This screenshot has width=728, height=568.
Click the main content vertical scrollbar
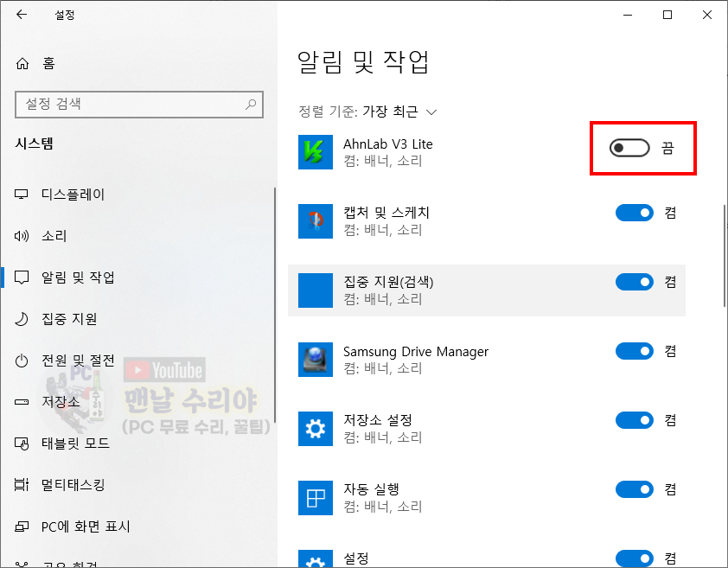[x=725, y=255]
